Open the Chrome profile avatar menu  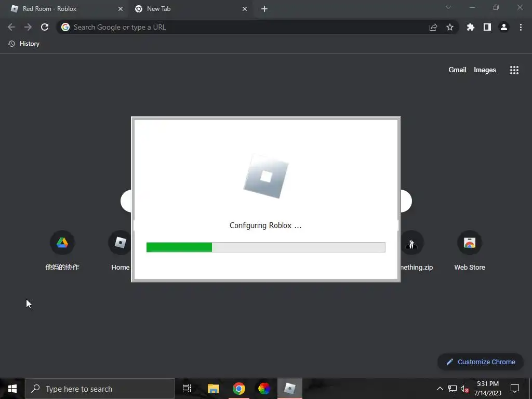click(504, 27)
